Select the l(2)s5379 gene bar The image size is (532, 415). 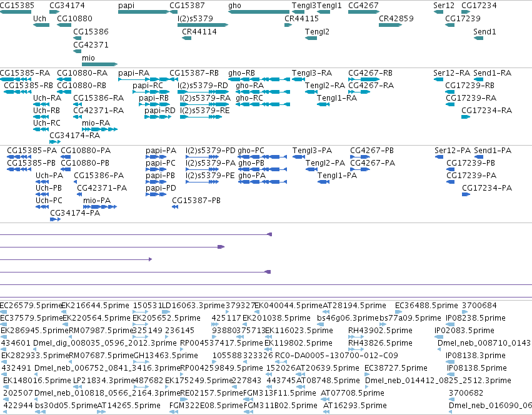pyautogui.click(x=203, y=25)
